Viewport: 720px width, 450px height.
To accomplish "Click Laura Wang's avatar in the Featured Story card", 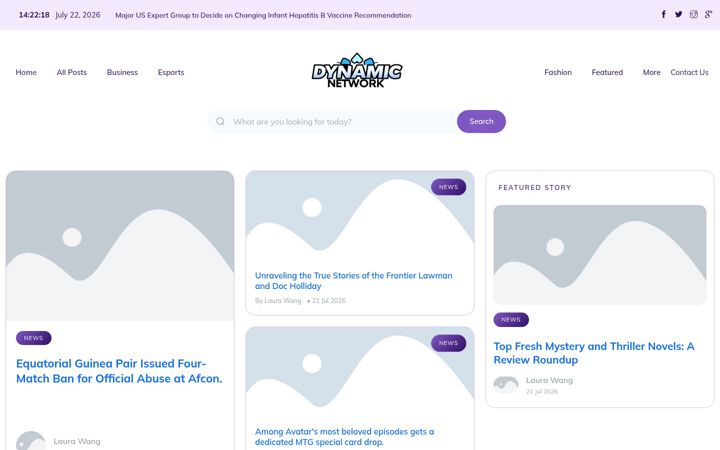I will coord(506,385).
